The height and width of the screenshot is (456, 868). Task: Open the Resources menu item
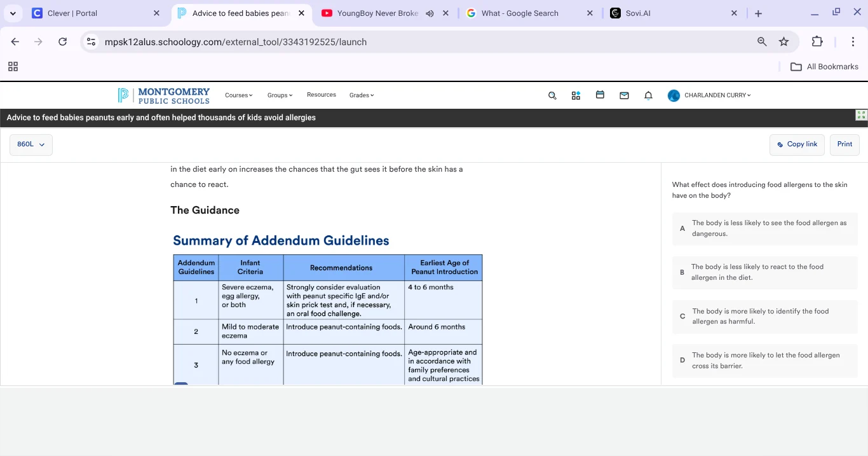point(321,95)
